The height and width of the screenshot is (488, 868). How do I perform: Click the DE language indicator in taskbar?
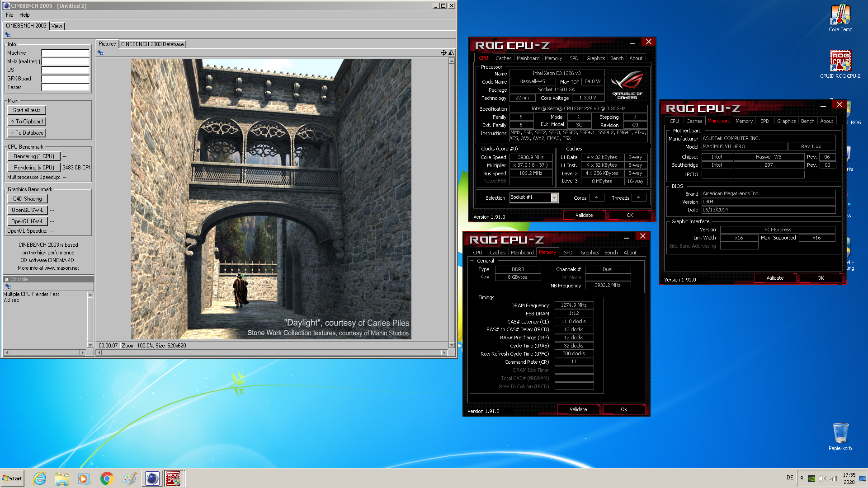coord(790,478)
